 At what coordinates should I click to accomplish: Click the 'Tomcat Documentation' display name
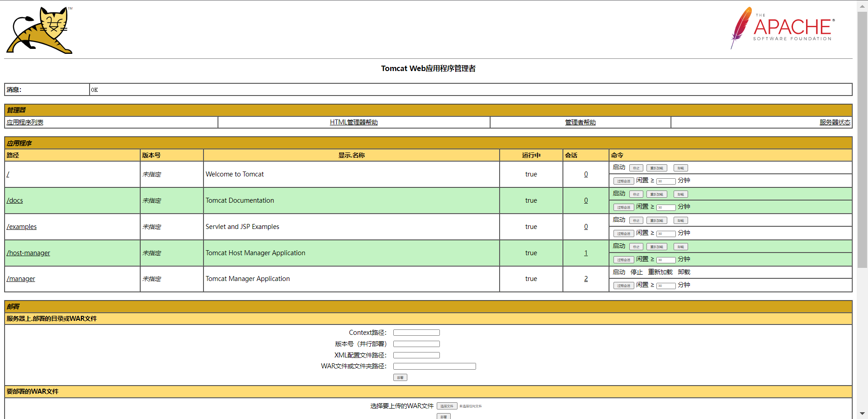pyautogui.click(x=240, y=200)
